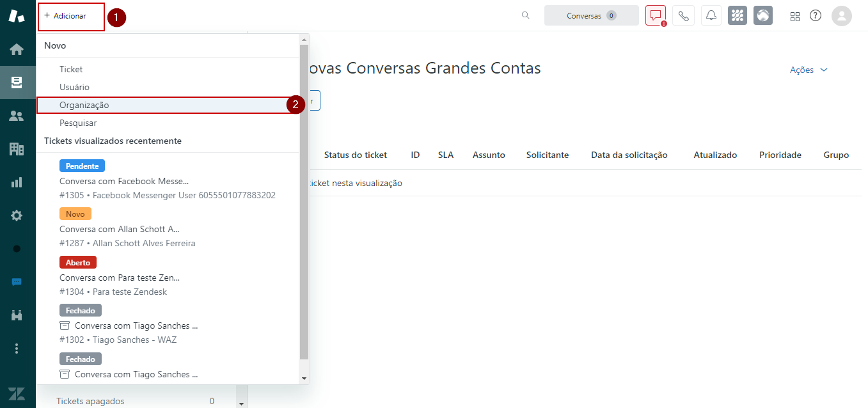
Task: Open Organizations building icon in sidebar
Action: (x=17, y=149)
